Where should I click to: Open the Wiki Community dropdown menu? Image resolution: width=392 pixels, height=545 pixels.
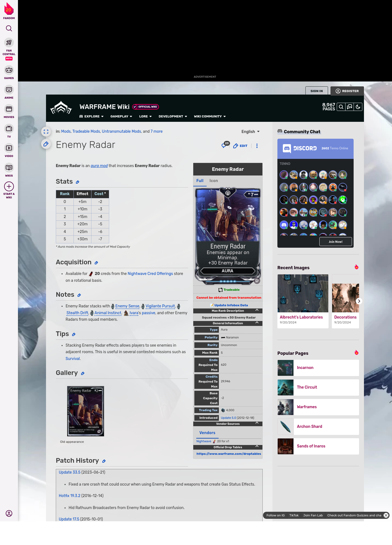tap(210, 116)
